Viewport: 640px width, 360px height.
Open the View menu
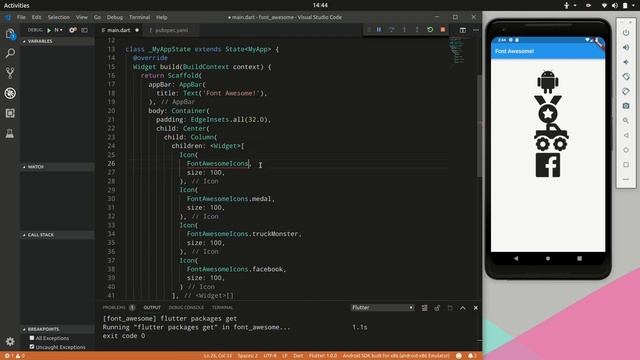click(82, 17)
